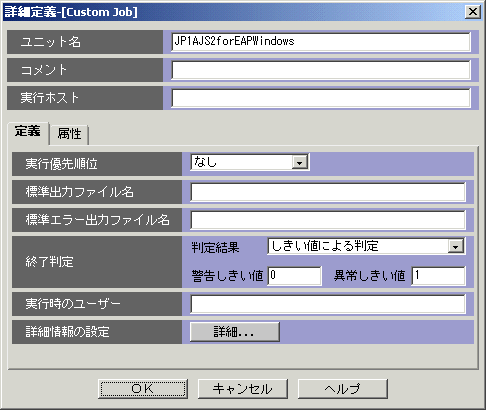The image size is (486, 410).
Task: Click the 詳細情報の設定 label
Action: click(x=67, y=332)
